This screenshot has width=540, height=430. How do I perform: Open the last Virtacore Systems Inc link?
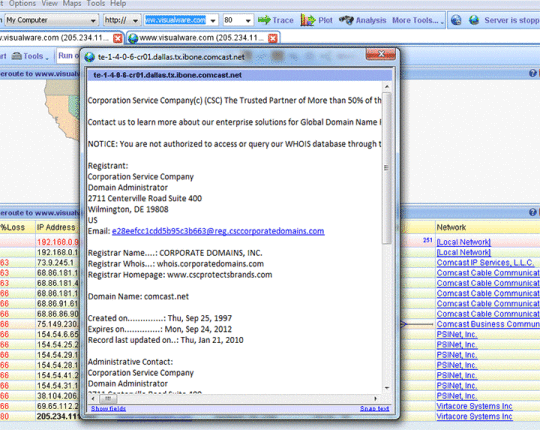474,416
